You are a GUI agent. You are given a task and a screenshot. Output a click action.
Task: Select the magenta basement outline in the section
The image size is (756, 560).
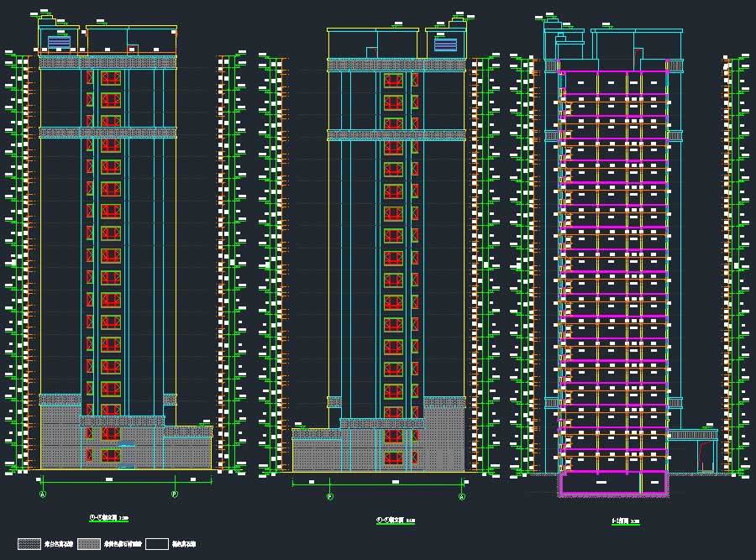(x=612, y=484)
